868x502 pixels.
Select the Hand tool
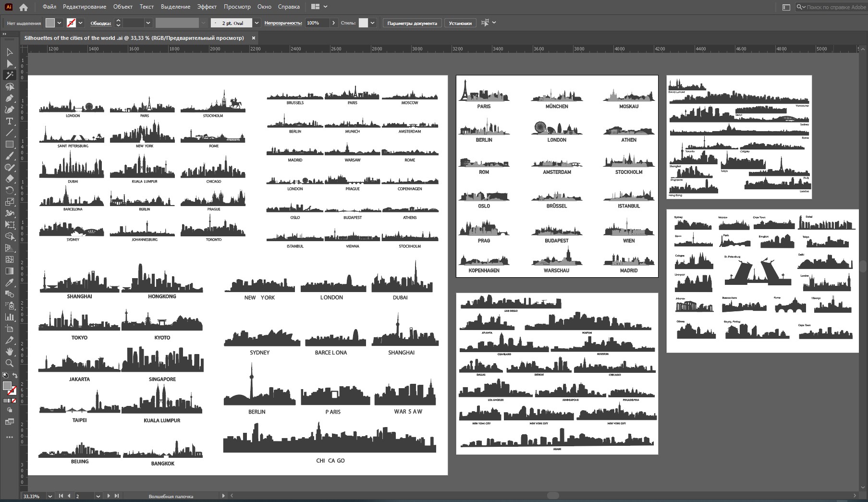pyautogui.click(x=9, y=352)
